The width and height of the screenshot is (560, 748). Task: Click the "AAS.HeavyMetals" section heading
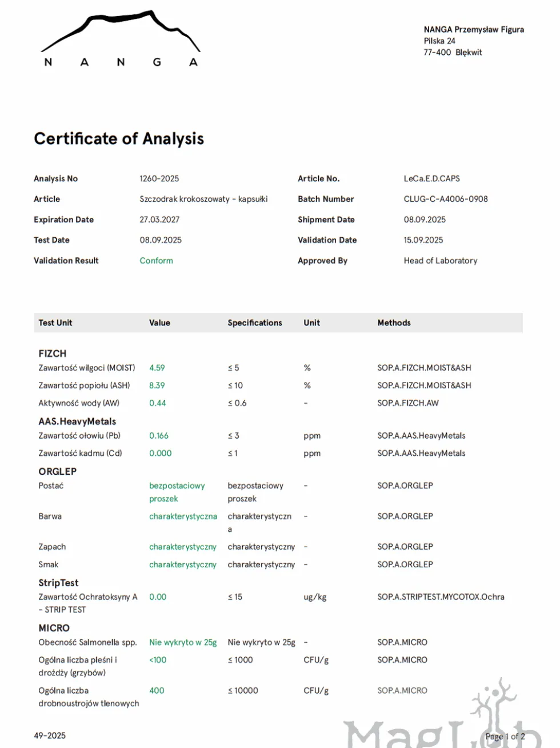click(77, 421)
